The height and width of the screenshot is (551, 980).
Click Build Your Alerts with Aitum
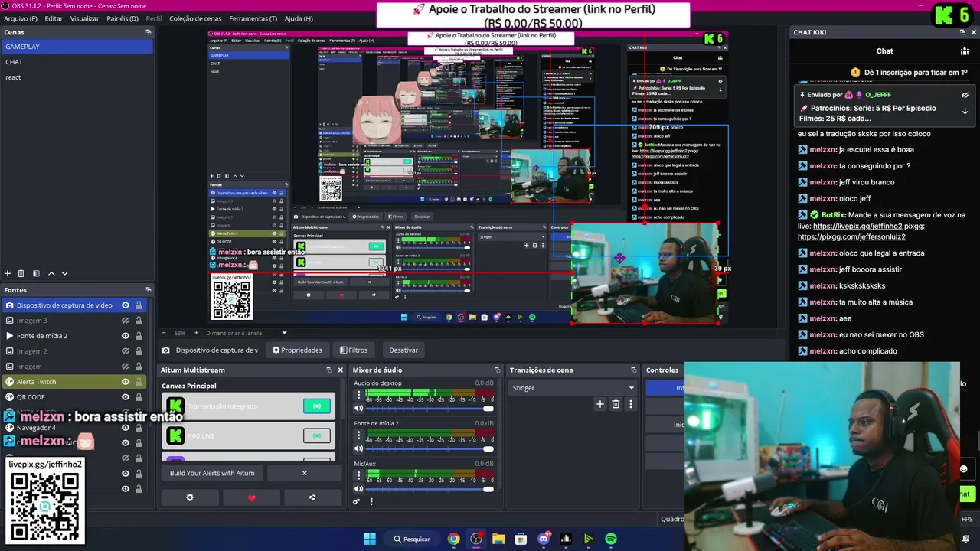(212, 473)
